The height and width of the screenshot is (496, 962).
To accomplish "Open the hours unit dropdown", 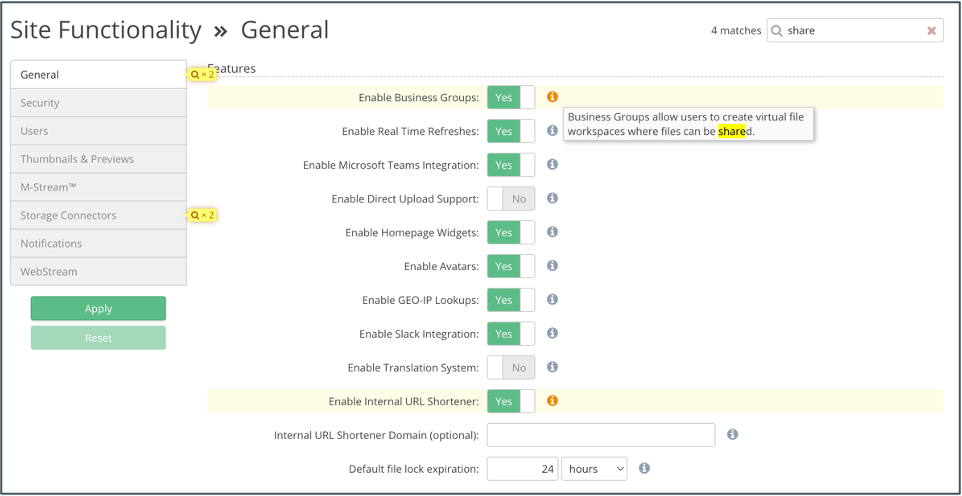I will (x=594, y=469).
